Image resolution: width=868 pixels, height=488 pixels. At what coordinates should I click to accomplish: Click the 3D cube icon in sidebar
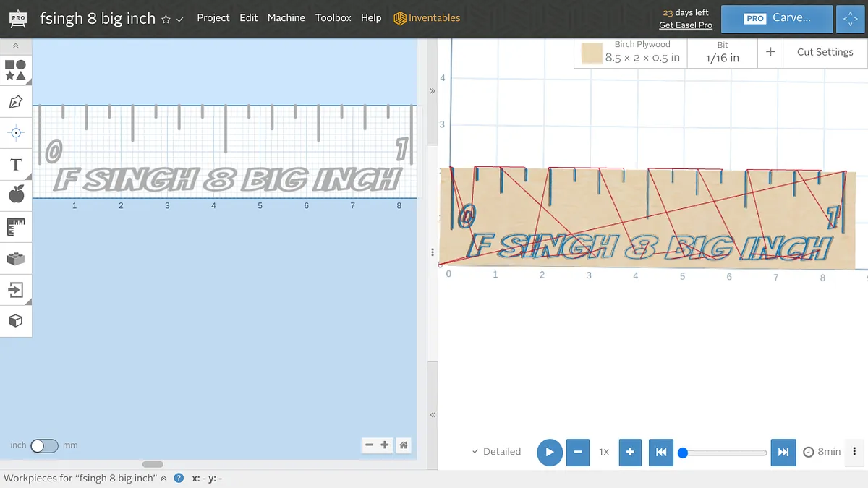click(x=16, y=320)
